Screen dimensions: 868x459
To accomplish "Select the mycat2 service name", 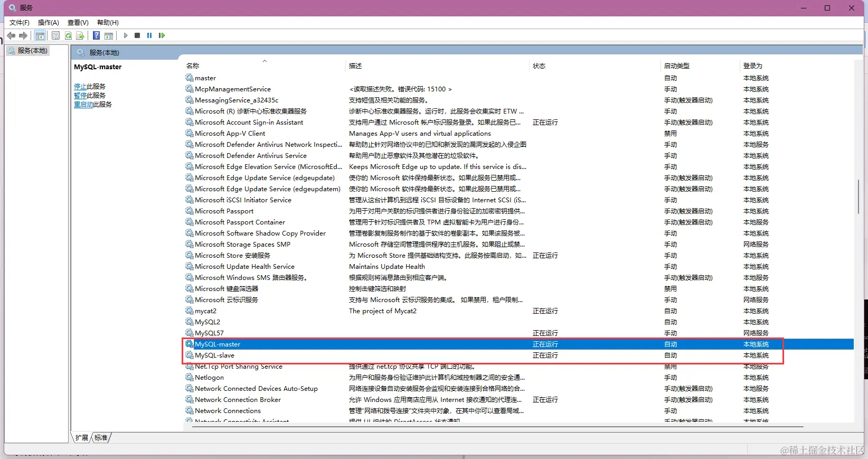I will point(205,311).
